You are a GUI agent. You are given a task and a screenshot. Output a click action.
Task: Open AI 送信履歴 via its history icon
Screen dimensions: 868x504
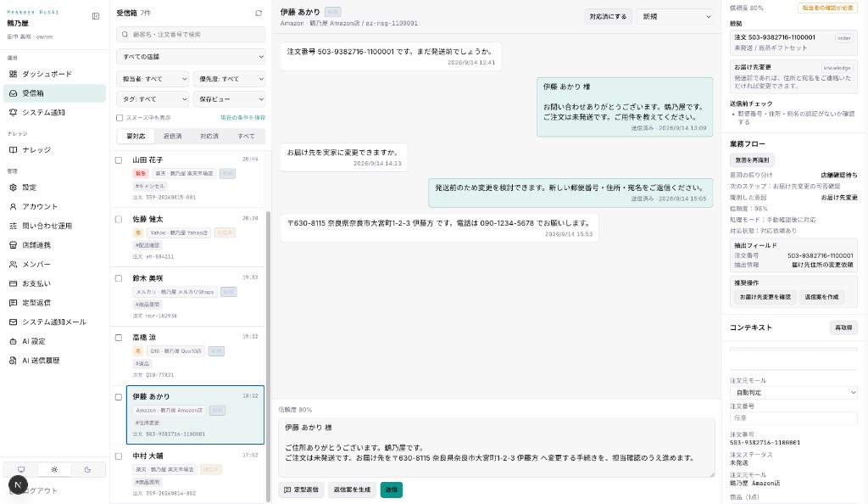tap(14, 360)
